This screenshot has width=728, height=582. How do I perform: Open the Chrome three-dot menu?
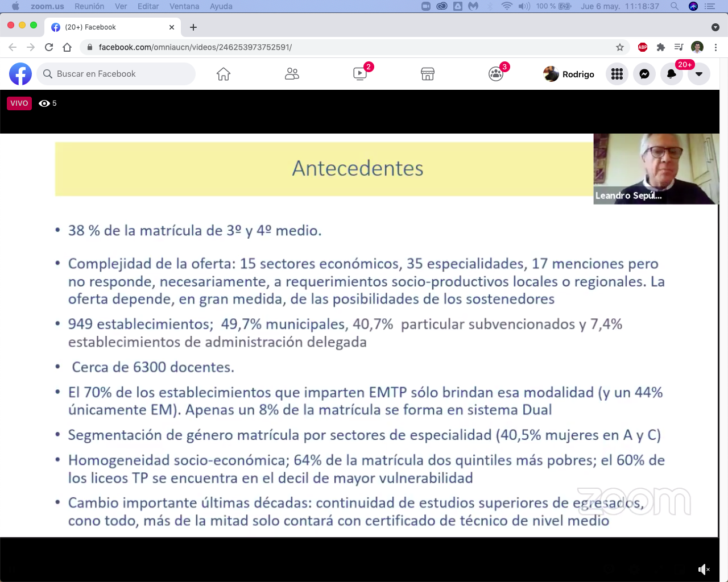click(715, 47)
